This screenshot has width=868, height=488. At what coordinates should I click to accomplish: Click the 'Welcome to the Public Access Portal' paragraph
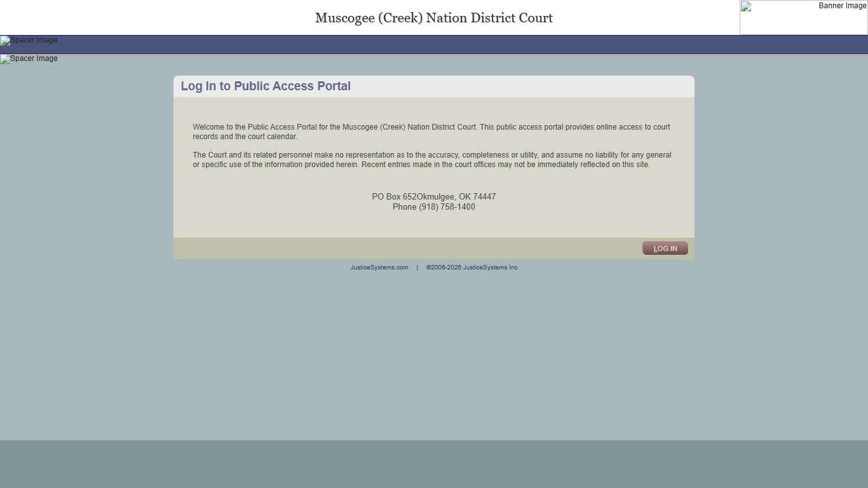tap(431, 132)
